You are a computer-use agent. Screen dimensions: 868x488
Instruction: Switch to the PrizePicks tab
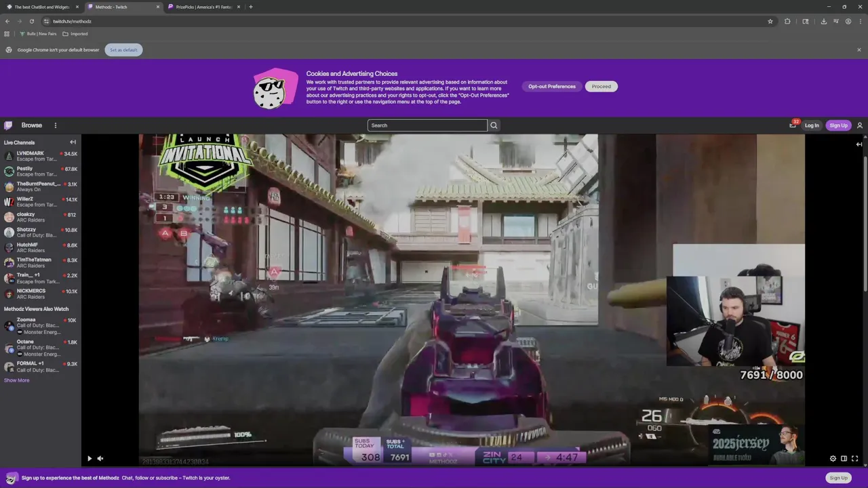205,7
